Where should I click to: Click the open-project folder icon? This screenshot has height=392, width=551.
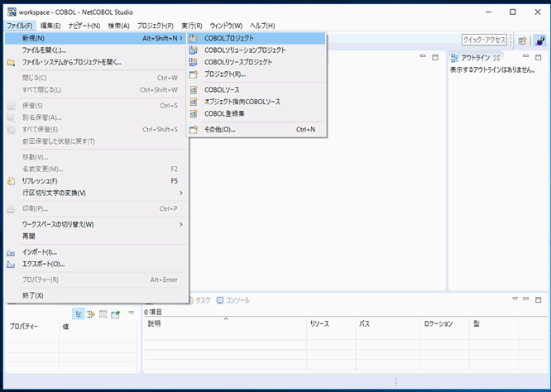(11, 63)
